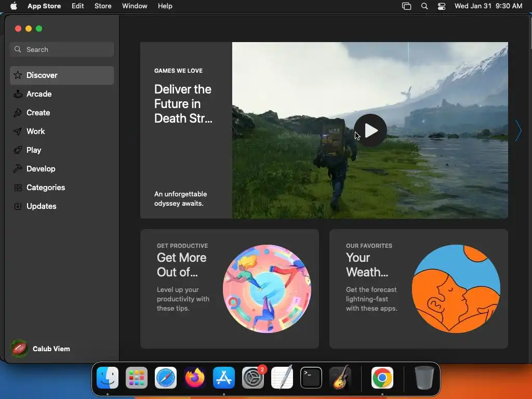This screenshot has height=399, width=532.
Task: Play the Death Stranding video
Action: 370,130
